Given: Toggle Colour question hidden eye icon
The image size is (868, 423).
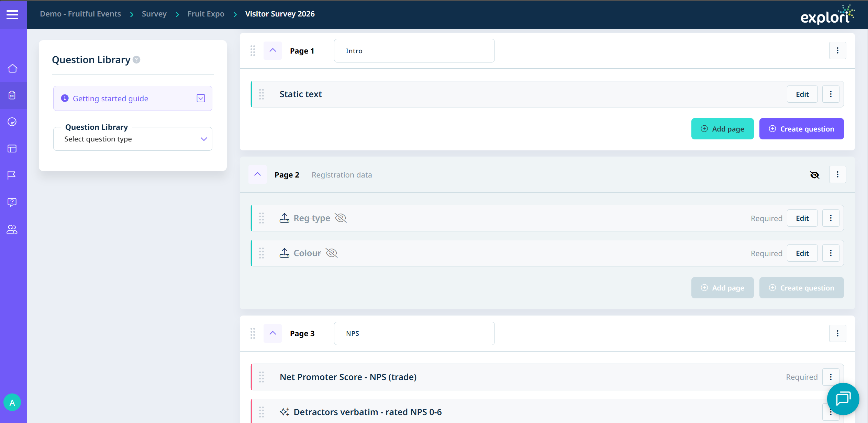Looking at the screenshot, I should (x=332, y=253).
